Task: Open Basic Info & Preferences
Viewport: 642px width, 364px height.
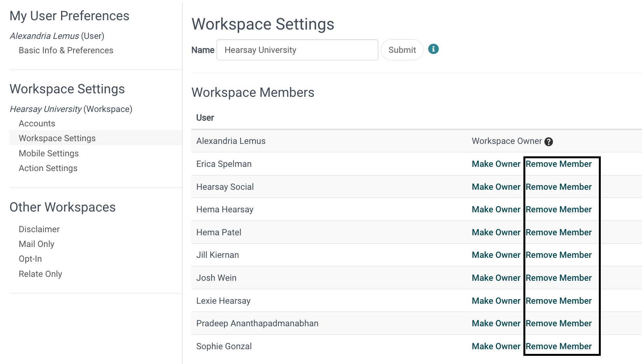Action: 66,50
